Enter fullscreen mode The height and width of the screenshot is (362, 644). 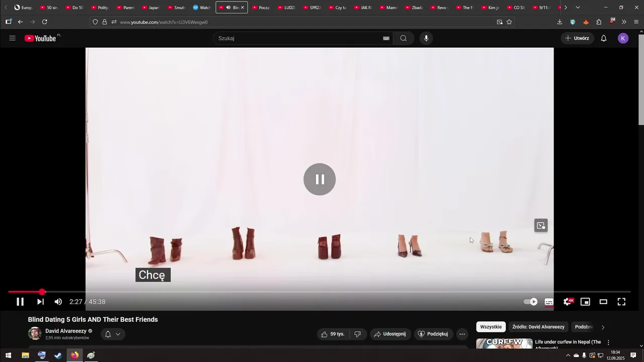[621, 302]
